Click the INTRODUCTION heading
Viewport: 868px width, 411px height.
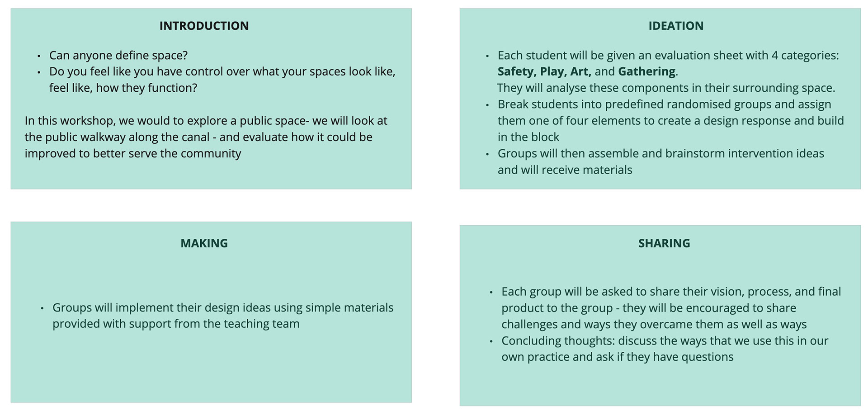point(204,26)
